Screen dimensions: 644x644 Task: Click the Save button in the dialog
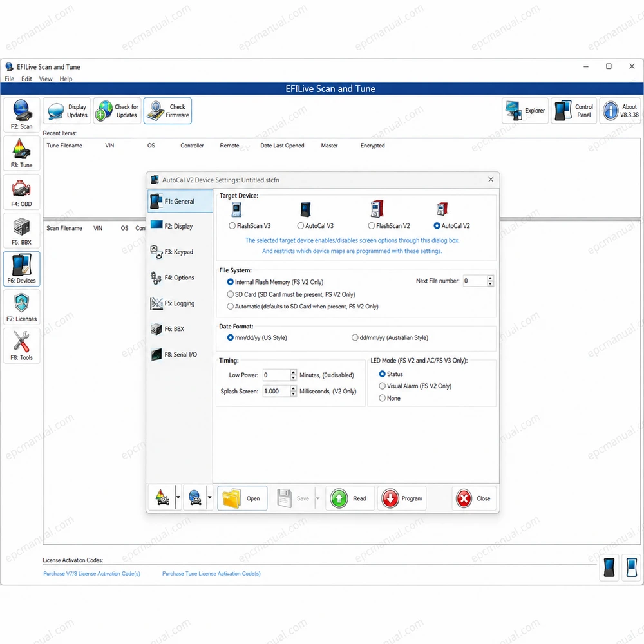coord(293,498)
